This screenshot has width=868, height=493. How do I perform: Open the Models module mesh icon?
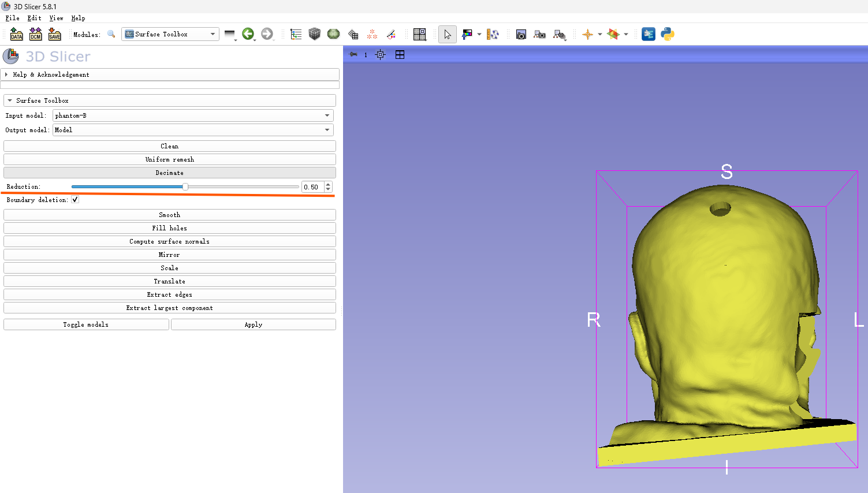[353, 35]
